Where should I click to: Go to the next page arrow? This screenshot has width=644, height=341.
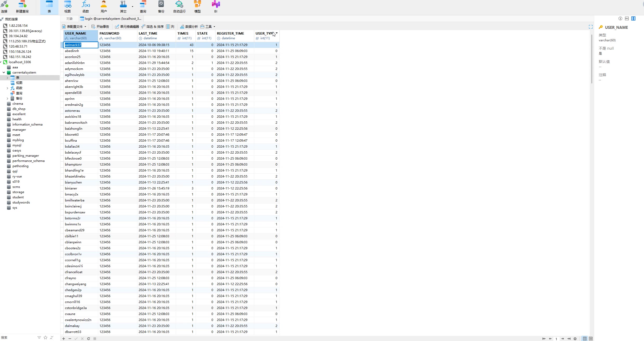click(562, 338)
